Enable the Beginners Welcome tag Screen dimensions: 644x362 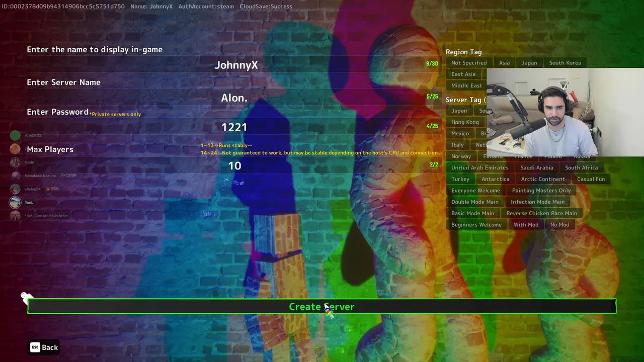pyautogui.click(x=476, y=225)
